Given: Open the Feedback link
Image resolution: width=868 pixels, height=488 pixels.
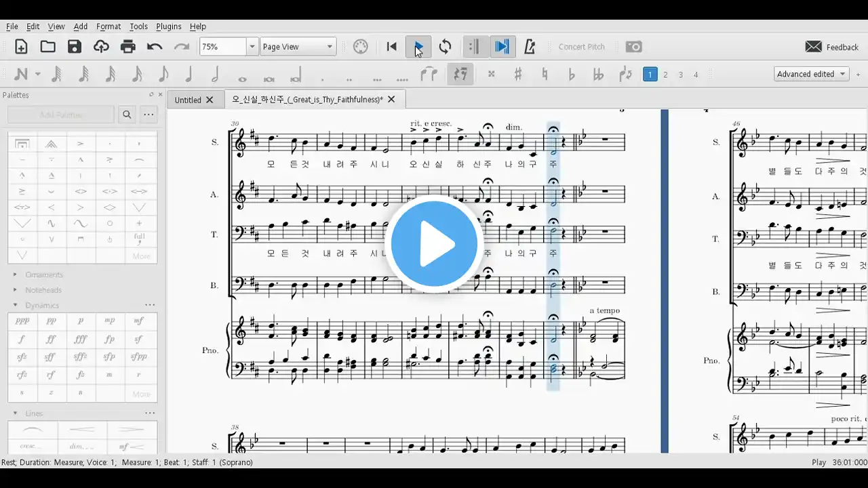Looking at the screenshot, I should click(x=832, y=47).
